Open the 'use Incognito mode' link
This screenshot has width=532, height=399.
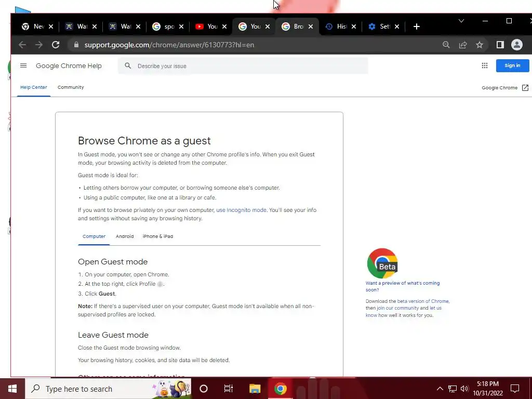[241, 210]
